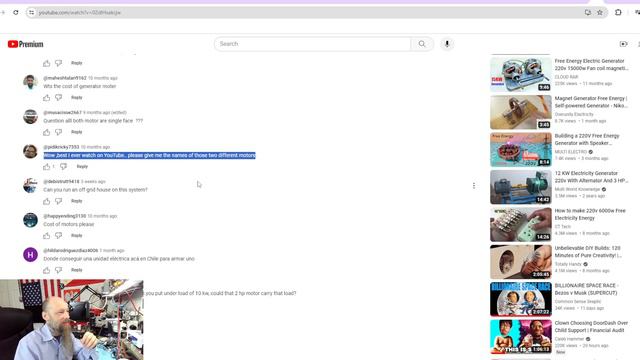Bookmark this page with the star icon
The width and height of the screenshot is (640, 360).
click(x=600, y=13)
